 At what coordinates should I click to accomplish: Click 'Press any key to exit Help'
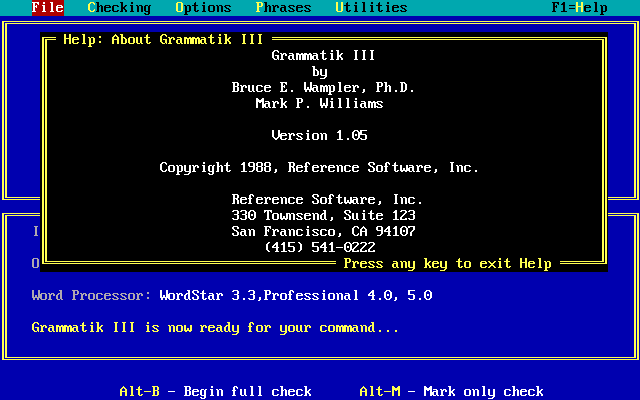pos(447,264)
